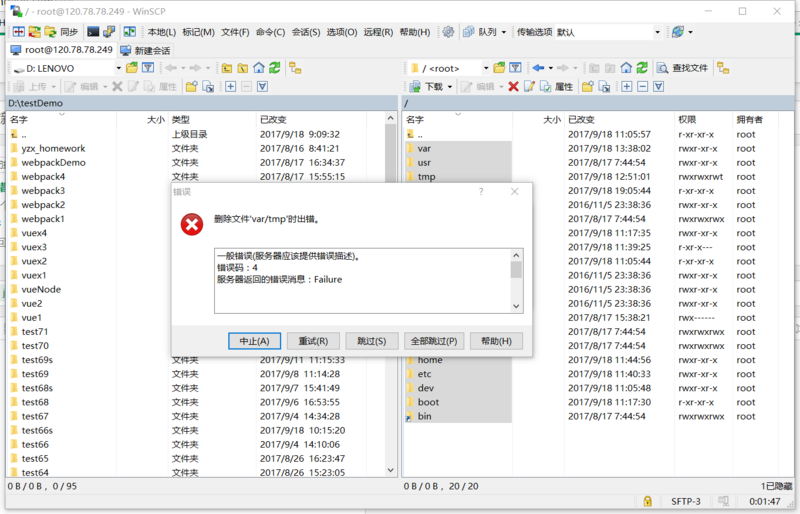Click the 中止(A) abort button
This screenshot has height=514, width=800.
[254, 341]
